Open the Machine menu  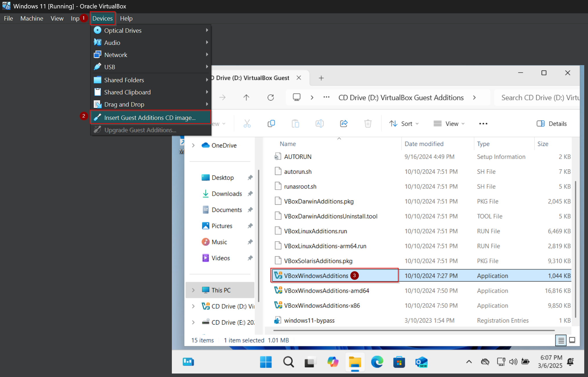pos(32,18)
